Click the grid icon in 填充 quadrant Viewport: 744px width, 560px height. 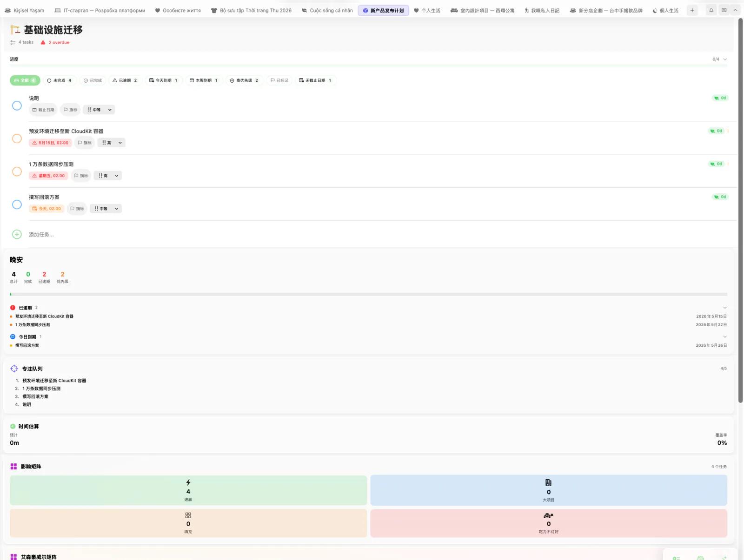point(188,515)
